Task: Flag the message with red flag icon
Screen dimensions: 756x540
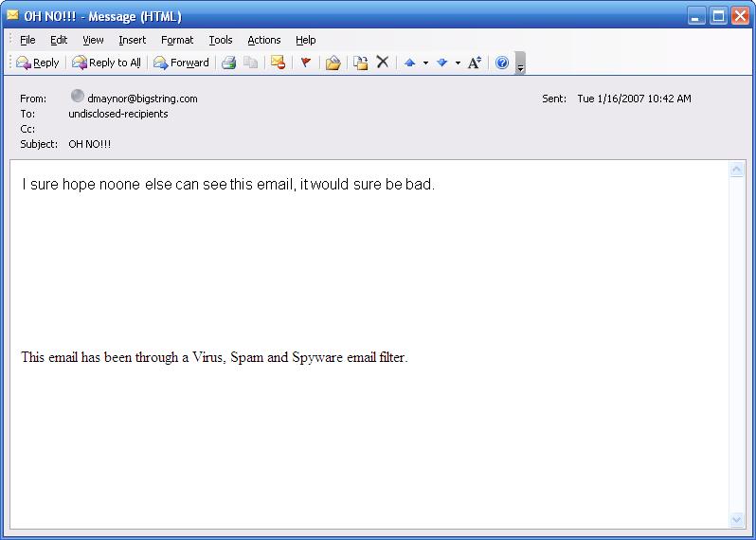Action: 306,63
